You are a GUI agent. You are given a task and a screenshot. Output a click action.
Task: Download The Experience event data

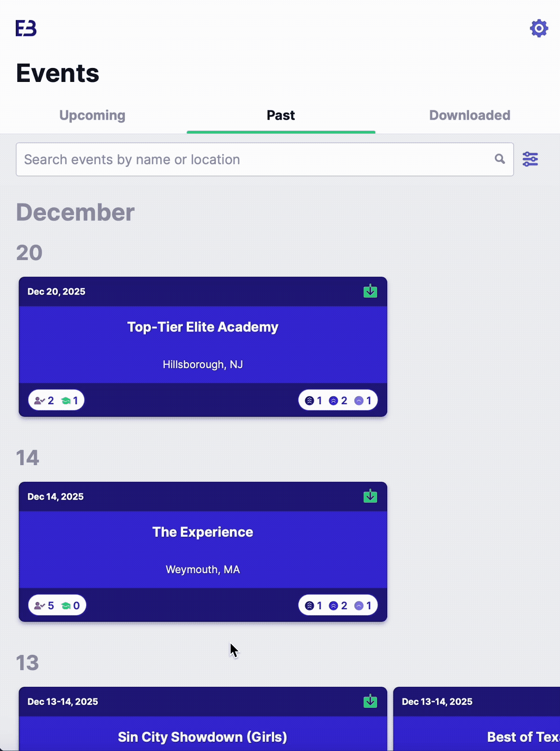[370, 497]
